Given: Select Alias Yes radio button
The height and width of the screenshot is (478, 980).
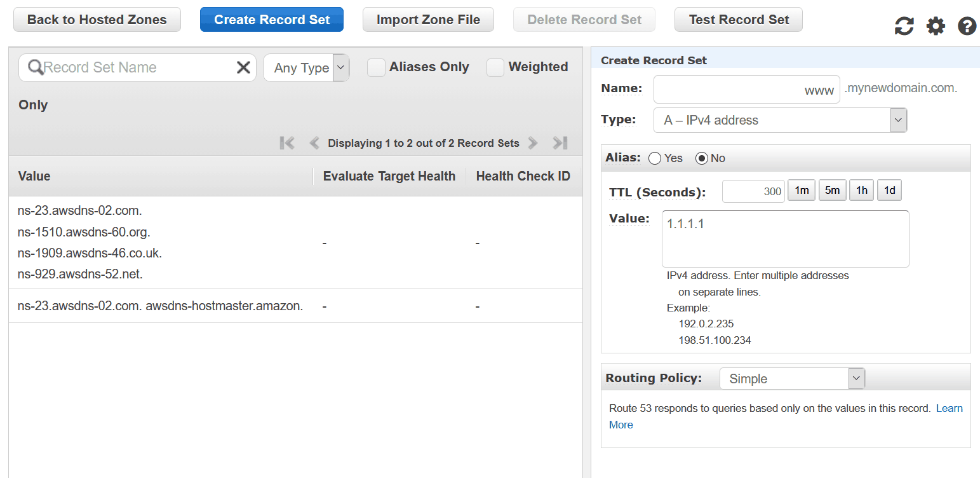Looking at the screenshot, I should 655,158.
